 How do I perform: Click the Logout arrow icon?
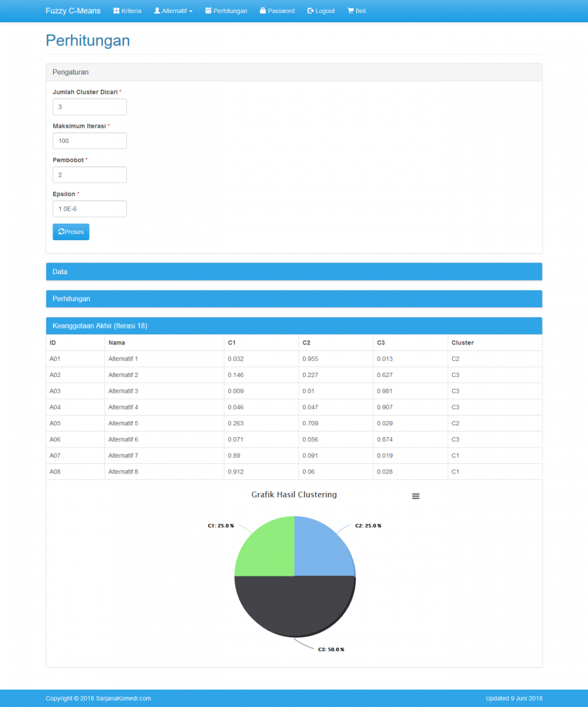pos(311,11)
